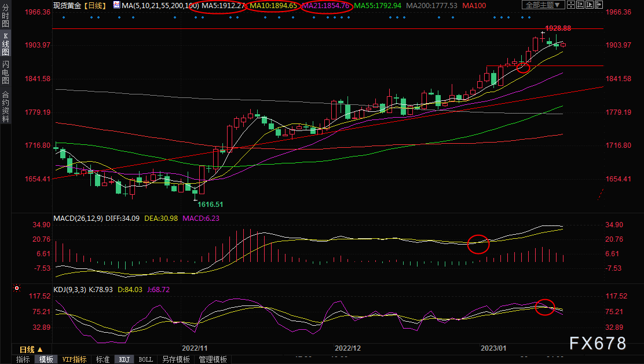
Task: Click the first toolbar icon after 全部主题
Action: 573,5
